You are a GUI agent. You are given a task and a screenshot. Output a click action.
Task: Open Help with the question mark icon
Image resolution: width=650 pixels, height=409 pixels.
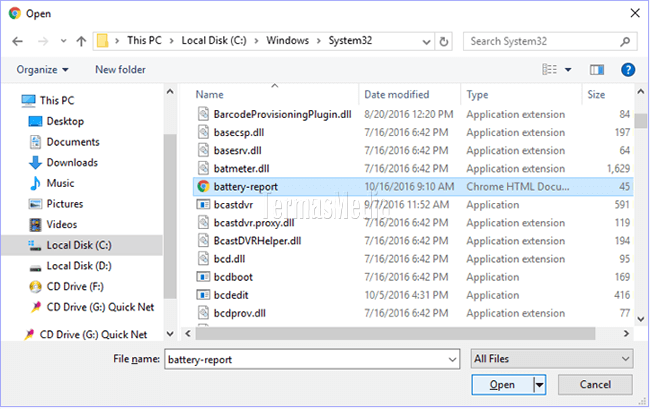(628, 70)
